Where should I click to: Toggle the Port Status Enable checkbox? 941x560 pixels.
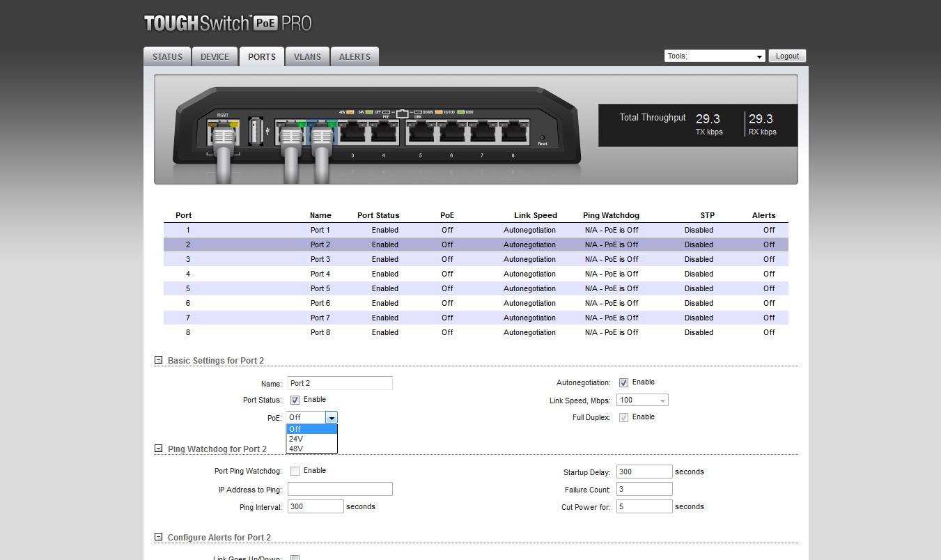(295, 400)
